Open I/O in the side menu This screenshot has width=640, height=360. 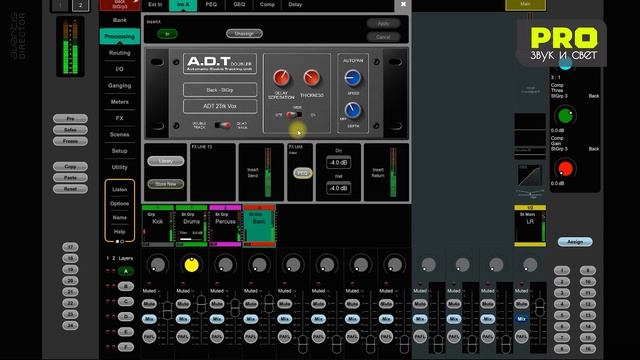120,69
